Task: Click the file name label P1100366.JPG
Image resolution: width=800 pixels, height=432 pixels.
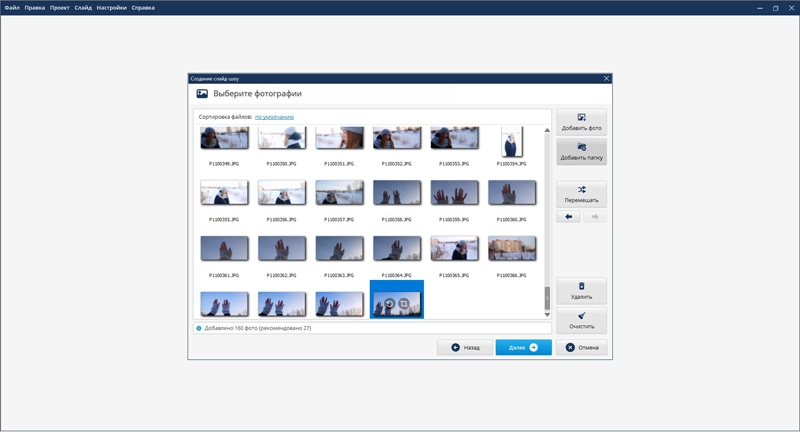Action: [x=512, y=275]
